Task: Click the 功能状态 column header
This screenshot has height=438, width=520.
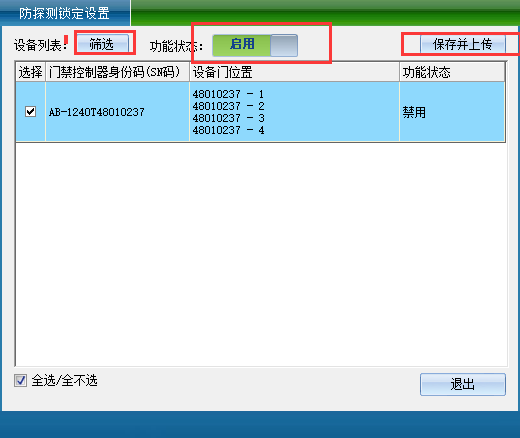Action: tap(452, 72)
